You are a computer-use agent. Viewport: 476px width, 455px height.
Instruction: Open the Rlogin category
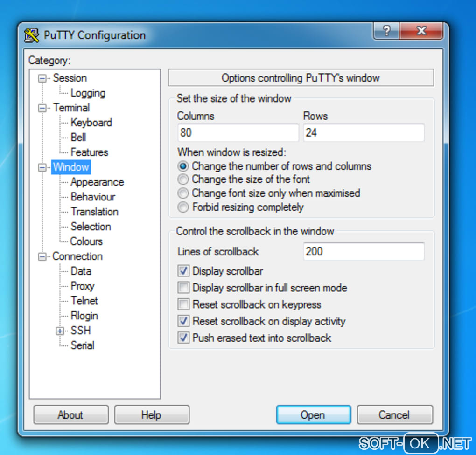84,316
